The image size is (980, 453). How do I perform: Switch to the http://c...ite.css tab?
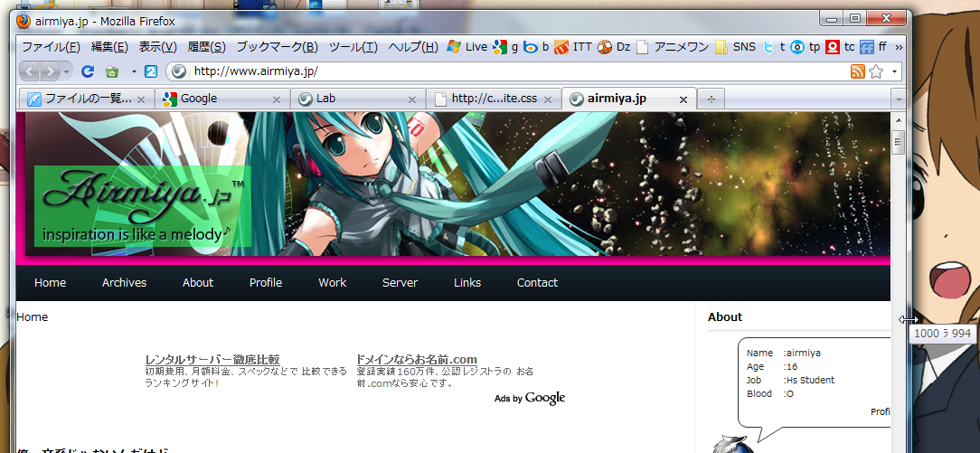pyautogui.click(x=494, y=99)
